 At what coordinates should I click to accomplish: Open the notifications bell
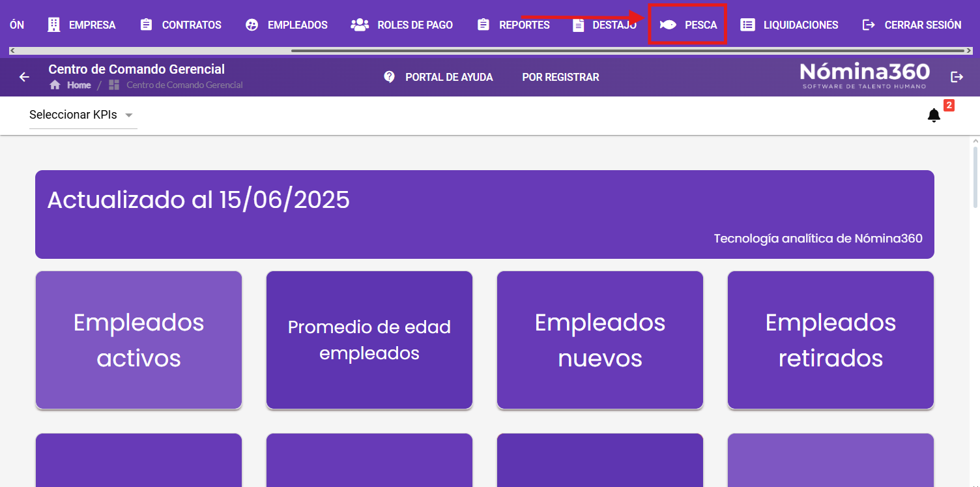(934, 115)
